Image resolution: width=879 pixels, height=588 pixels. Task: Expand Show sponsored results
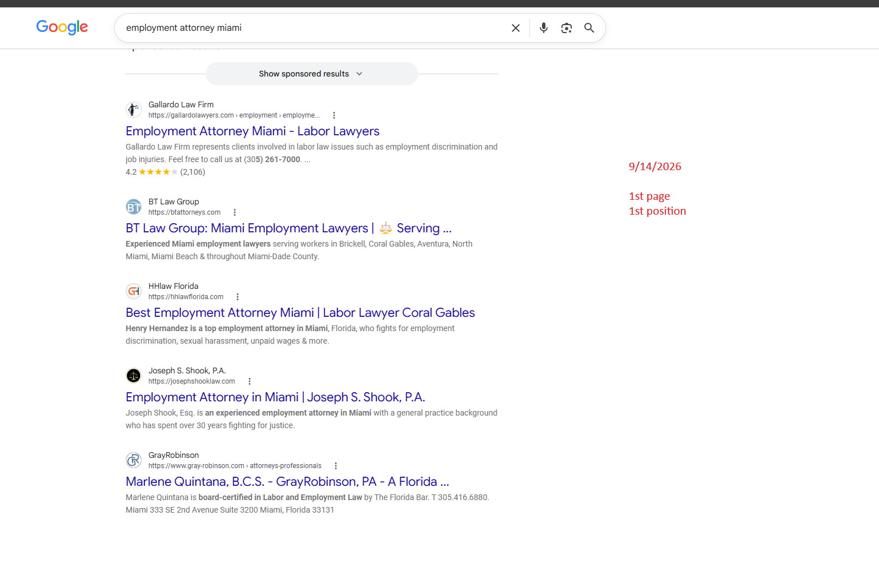pyautogui.click(x=311, y=74)
